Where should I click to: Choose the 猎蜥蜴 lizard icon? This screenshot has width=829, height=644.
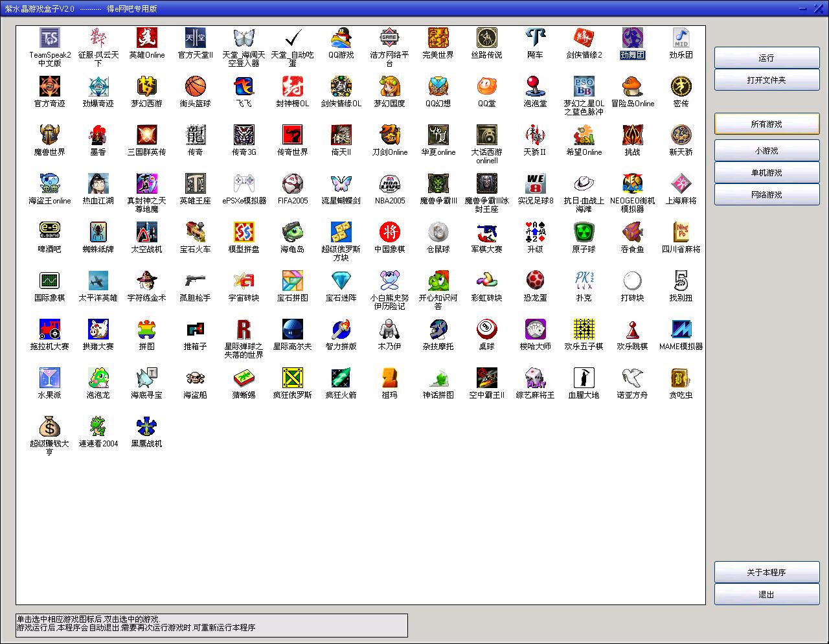(x=244, y=378)
